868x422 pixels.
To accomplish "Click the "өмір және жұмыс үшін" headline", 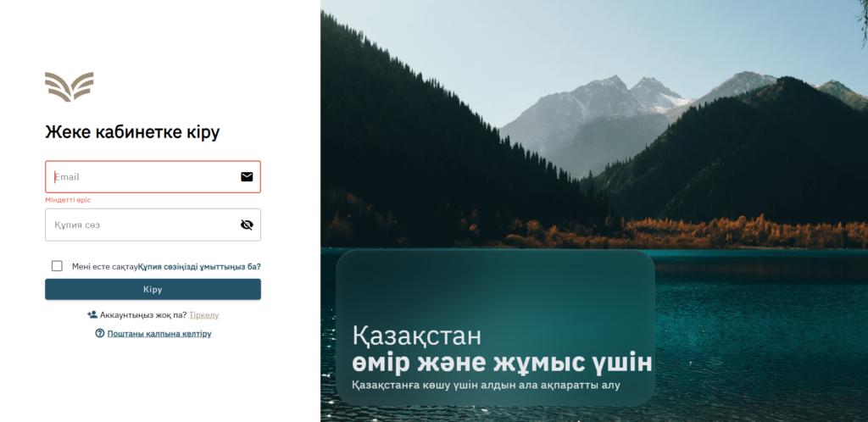I will click(x=502, y=363).
